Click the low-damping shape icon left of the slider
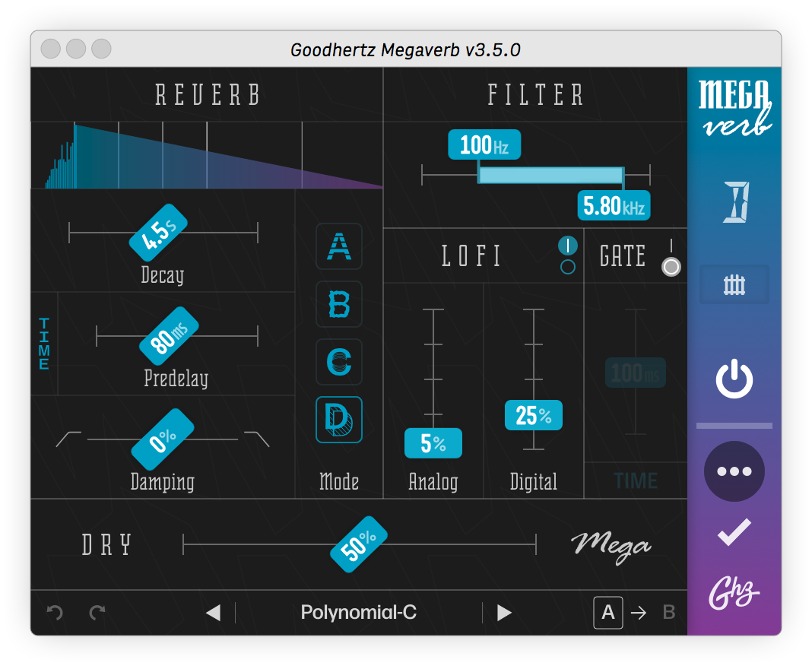Viewport: 812px width, 666px height. coord(68,439)
